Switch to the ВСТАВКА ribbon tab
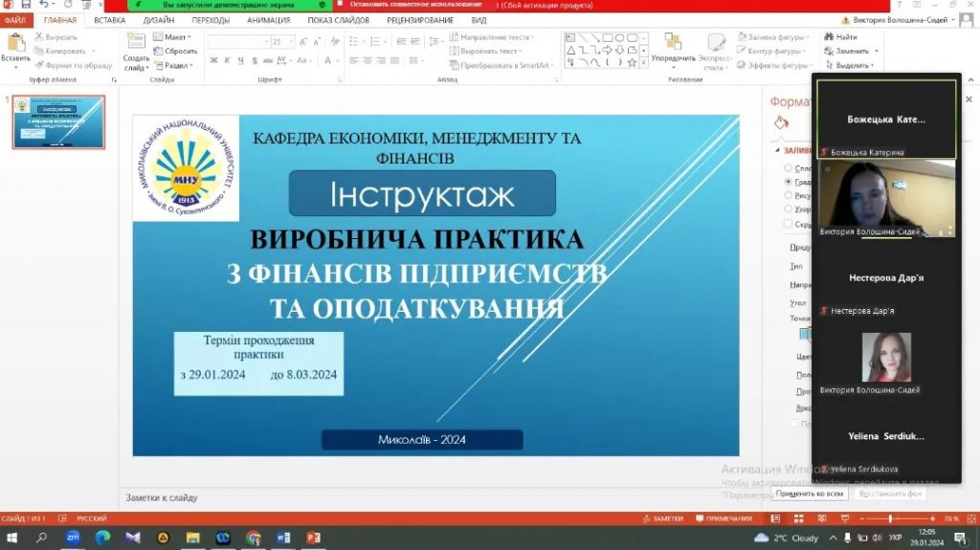980x550 pixels. click(x=109, y=19)
